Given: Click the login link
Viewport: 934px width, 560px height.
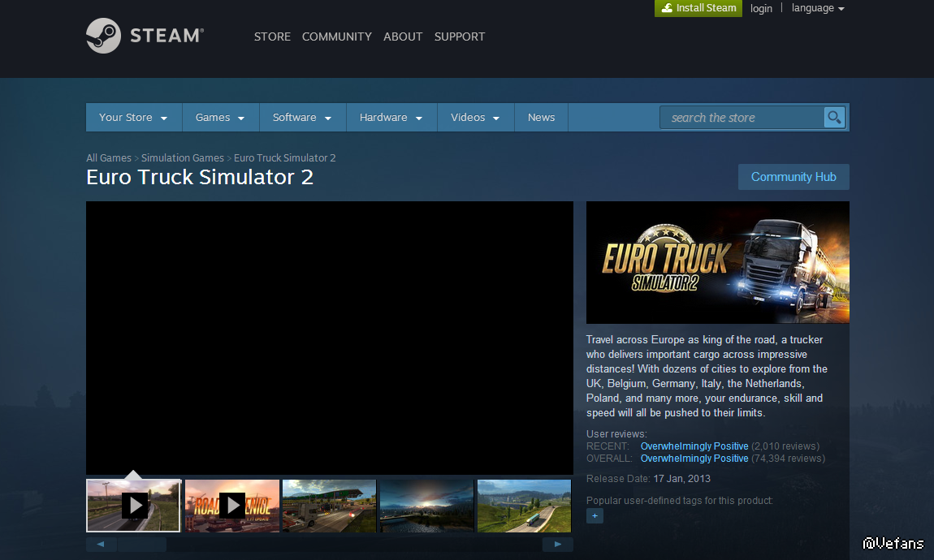Looking at the screenshot, I should (x=761, y=8).
